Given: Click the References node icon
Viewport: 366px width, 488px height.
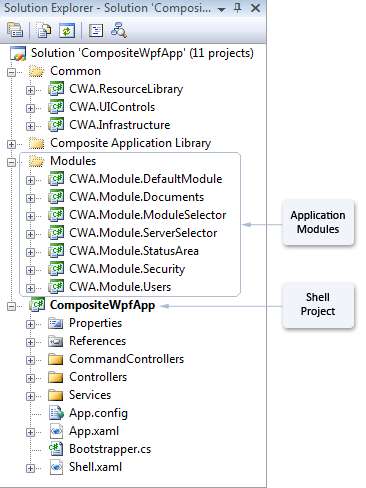Looking at the screenshot, I should 56,341.
